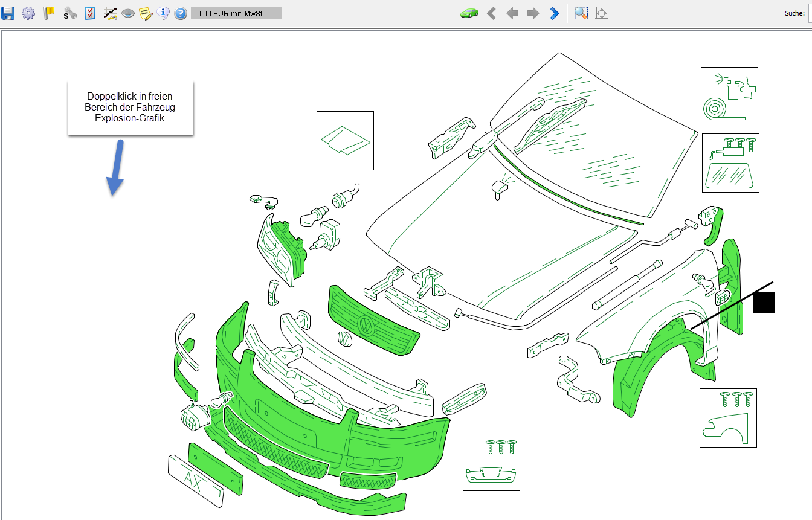Open settings via the gear icon

[x=28, y=13]
